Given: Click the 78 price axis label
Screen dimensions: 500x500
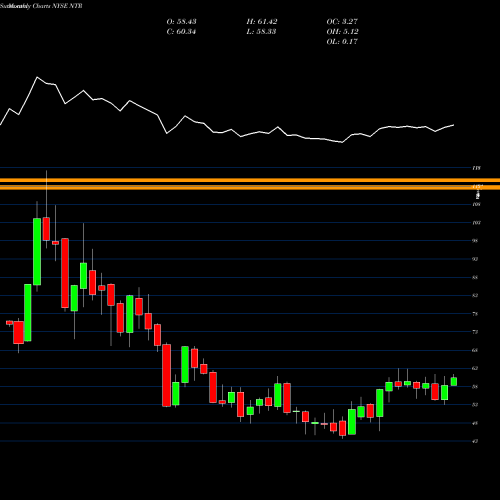Looking at the screenshot, I should 475,314.
